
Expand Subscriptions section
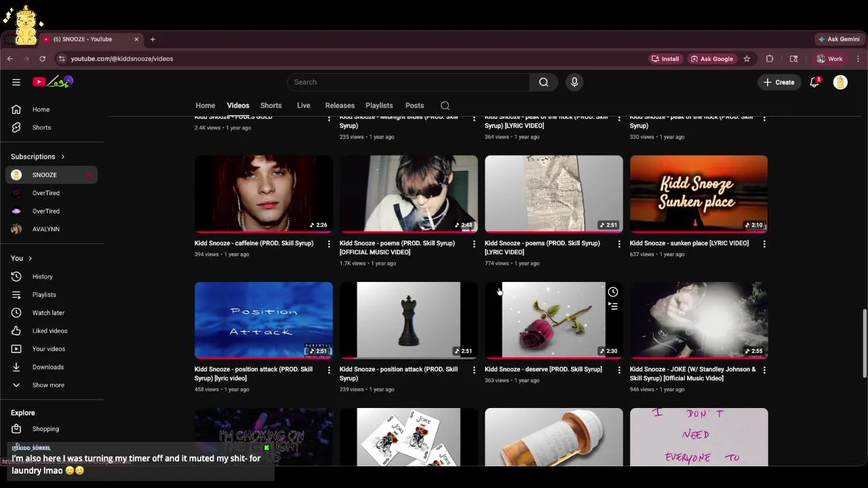pyautogui.click(x=38, y=157)
